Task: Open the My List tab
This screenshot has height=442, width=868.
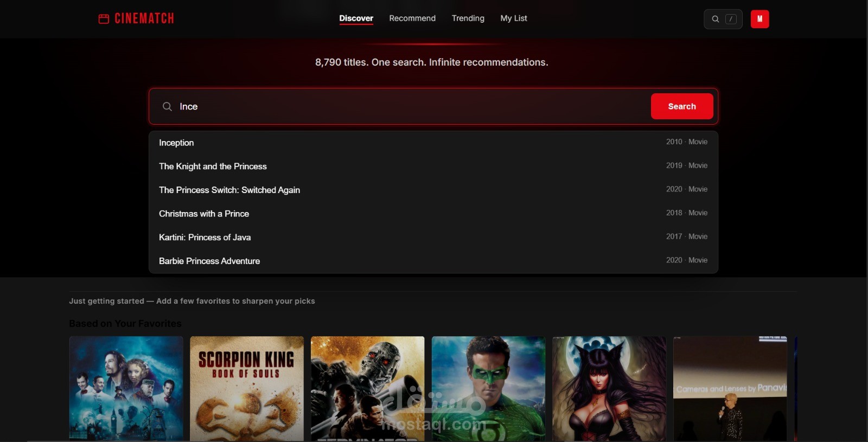Action: (513, 18)
